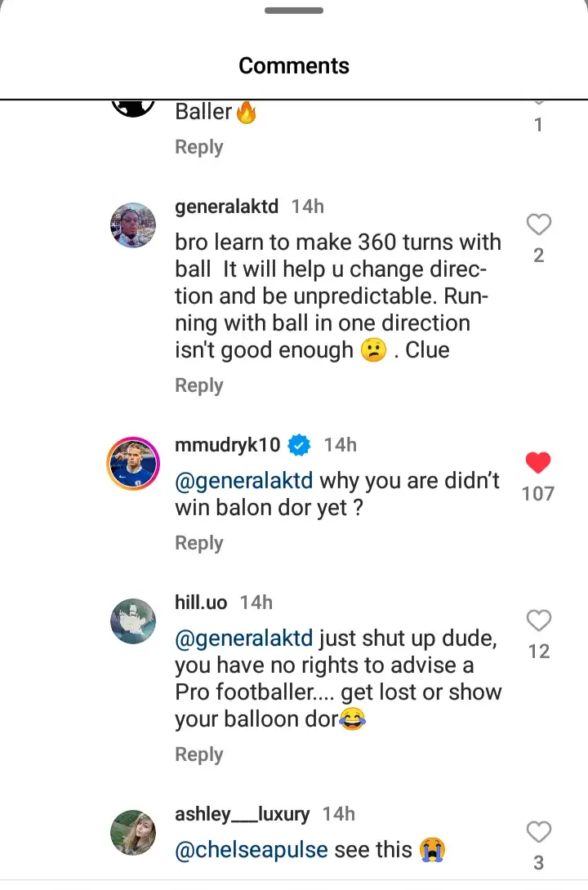Like ashley___luxury's comment with the heart
588x890 pixels.
[539, 832]
